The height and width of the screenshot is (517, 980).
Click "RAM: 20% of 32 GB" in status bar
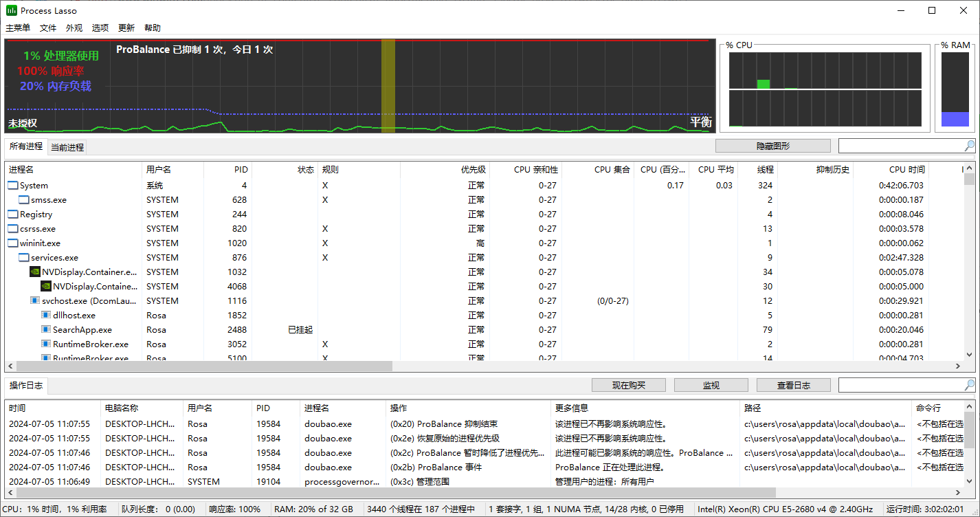point(313,509)
